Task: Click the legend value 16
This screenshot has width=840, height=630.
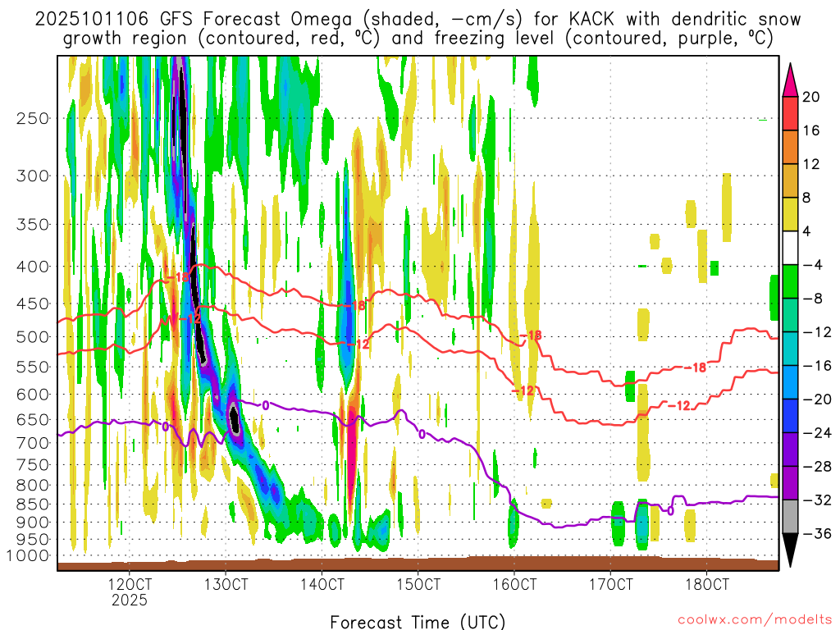Action: [811, 130]
